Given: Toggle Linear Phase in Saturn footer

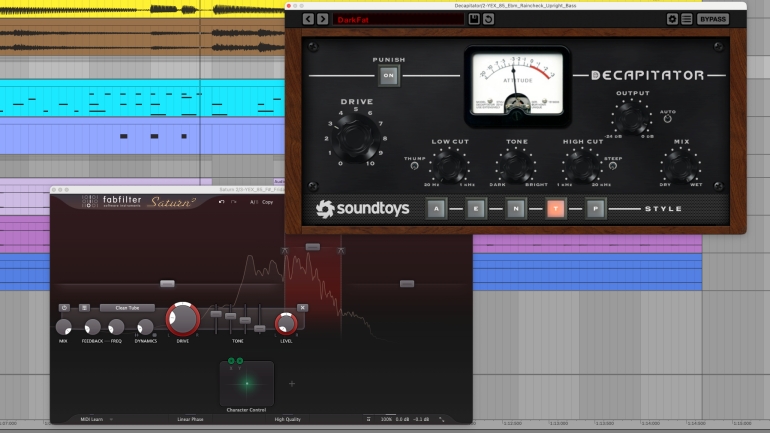Looking at the screenshot, I should coord(190,419).
